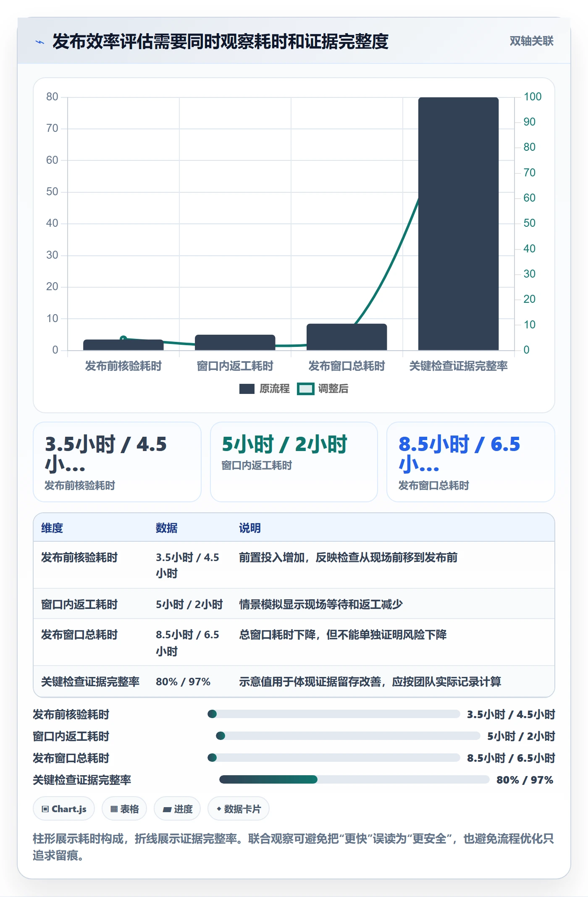
Task: Click the lightning bolt icon beside the title
Action: 40,42
